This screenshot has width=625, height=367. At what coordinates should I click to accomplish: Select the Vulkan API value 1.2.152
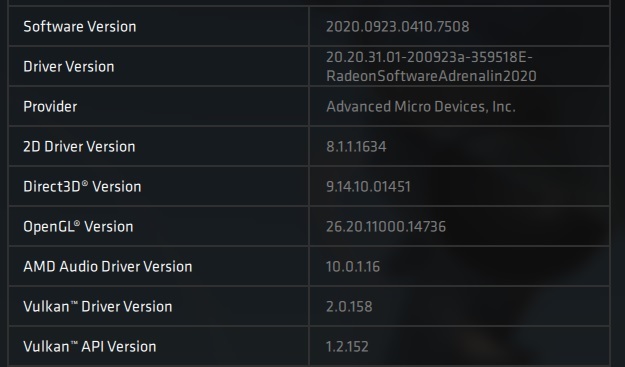pyautogui.click(x=347, y=346)
